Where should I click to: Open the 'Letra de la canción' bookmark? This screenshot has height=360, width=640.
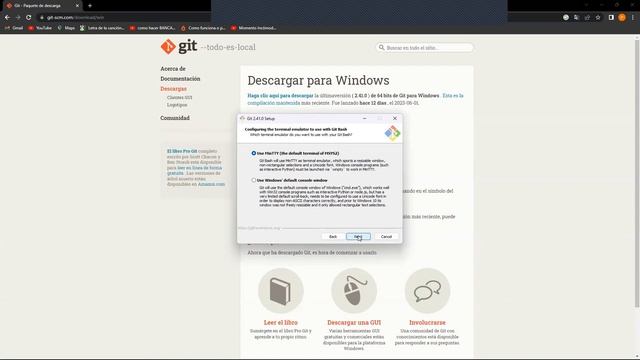(102, 28)
